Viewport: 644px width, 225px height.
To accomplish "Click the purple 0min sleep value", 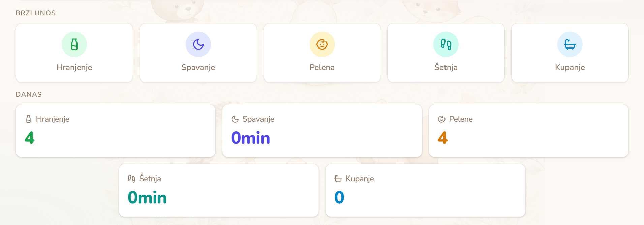I will click(x=250, y=137).
